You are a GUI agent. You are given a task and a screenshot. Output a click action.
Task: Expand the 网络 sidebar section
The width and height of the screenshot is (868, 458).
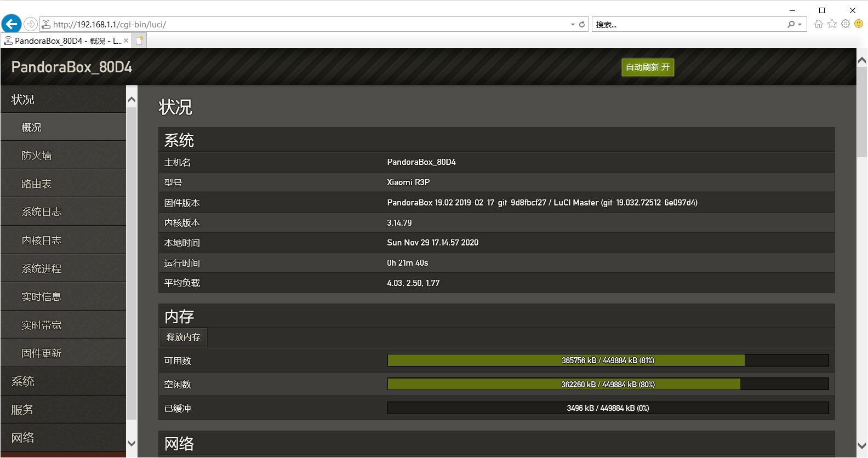pos(64,438)
